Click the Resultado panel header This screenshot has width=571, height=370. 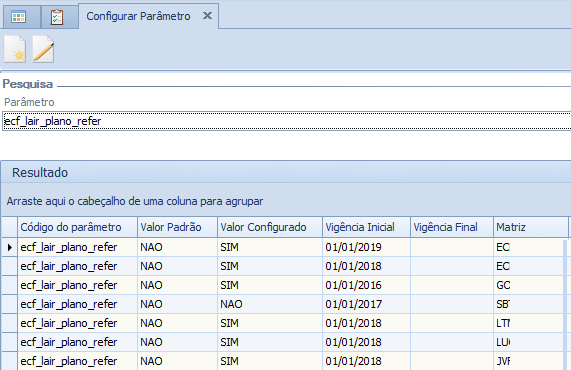click(286, 172)
